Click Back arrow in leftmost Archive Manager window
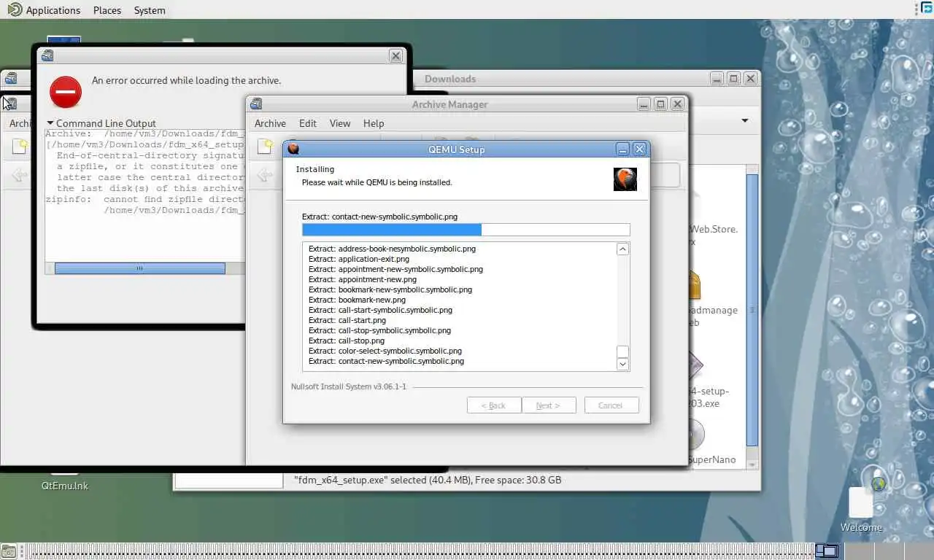 tap(20, 175)
